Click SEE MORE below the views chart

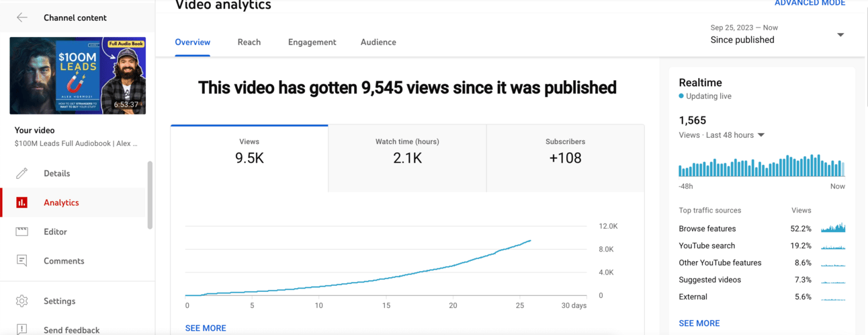206,328
